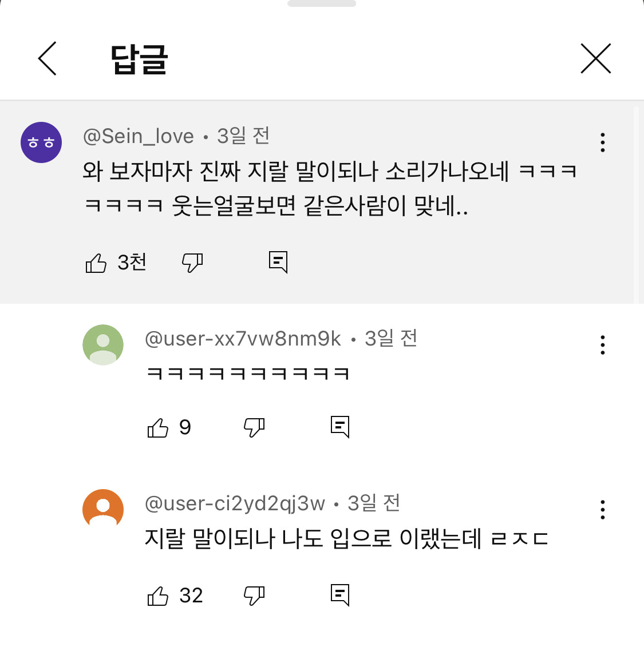Open the @Sein_love profile avatar

[41, 142]
